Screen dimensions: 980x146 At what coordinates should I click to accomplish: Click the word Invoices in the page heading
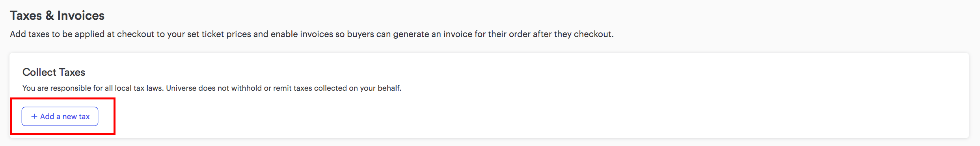[x=81, y=15]
